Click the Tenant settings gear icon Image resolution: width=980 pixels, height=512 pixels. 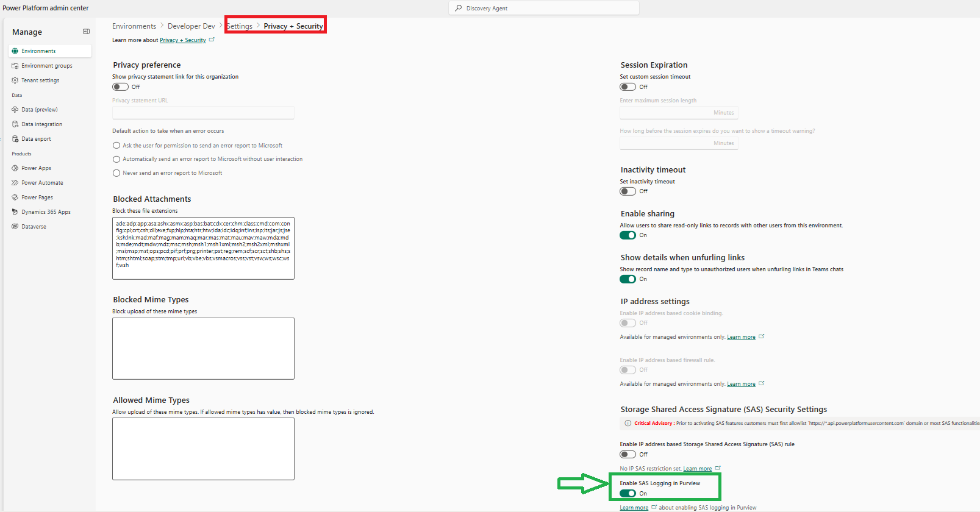[15, 80]
